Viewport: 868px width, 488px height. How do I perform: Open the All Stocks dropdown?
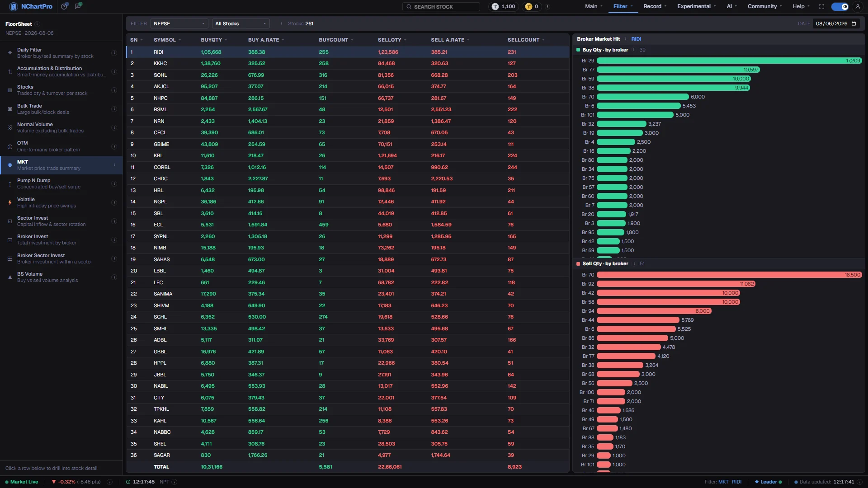click(241, 23)
